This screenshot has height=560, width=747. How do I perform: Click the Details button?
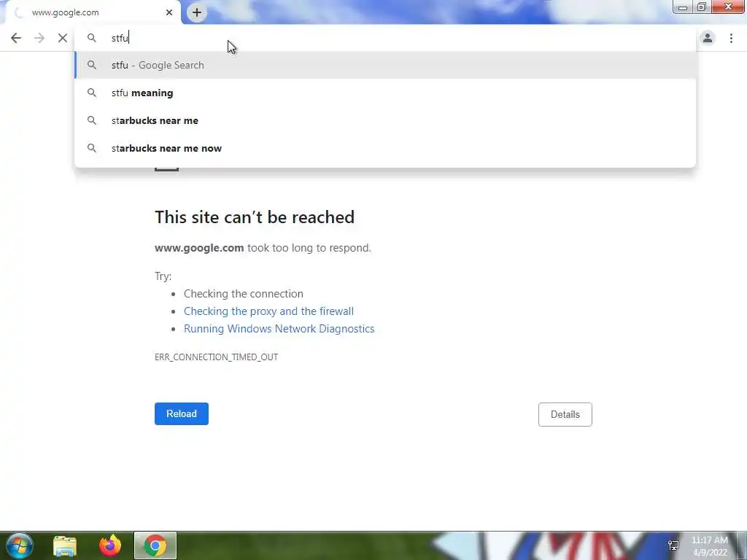[x=565, y=414]
